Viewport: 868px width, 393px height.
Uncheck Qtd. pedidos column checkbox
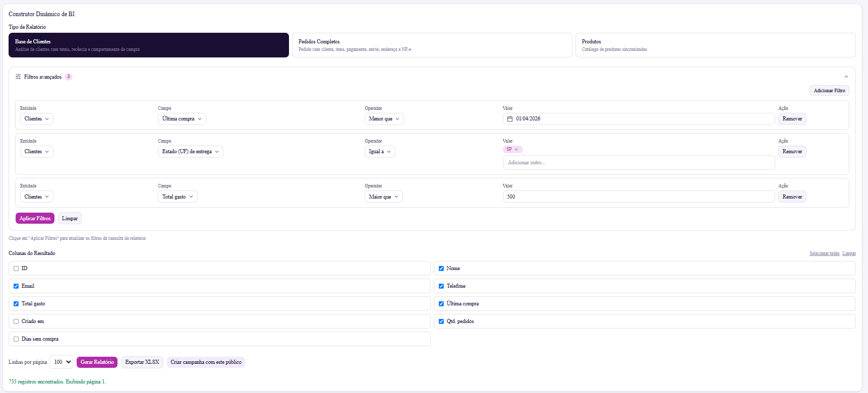pos(441,321)
